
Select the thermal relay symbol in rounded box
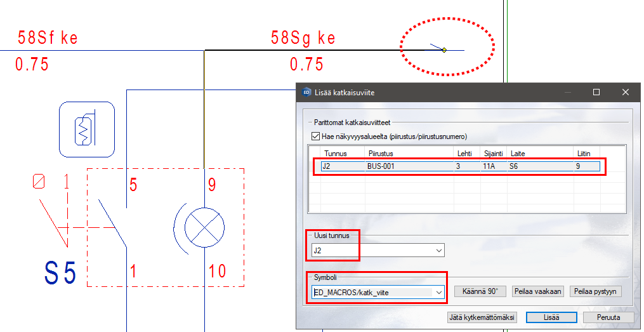pos(87,129)
